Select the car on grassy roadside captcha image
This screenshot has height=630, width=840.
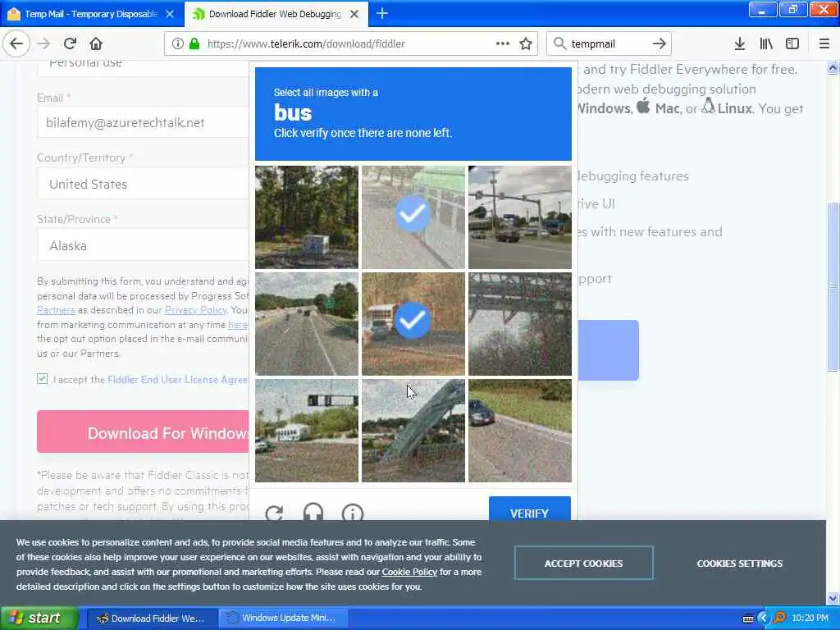click(519, 431)
